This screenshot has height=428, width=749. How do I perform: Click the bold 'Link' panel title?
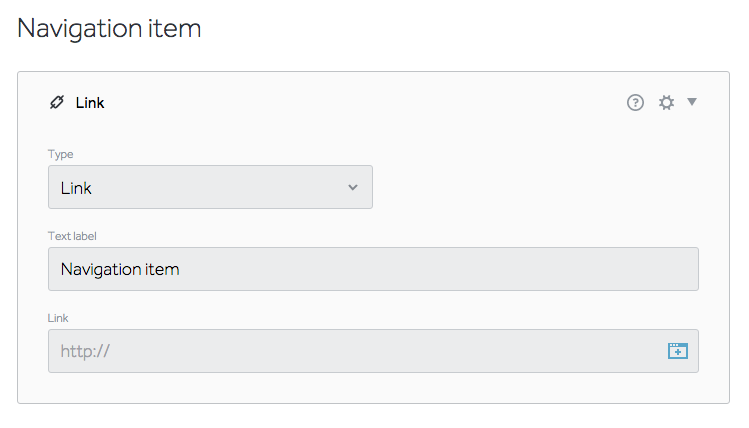[x=90, y=102]
